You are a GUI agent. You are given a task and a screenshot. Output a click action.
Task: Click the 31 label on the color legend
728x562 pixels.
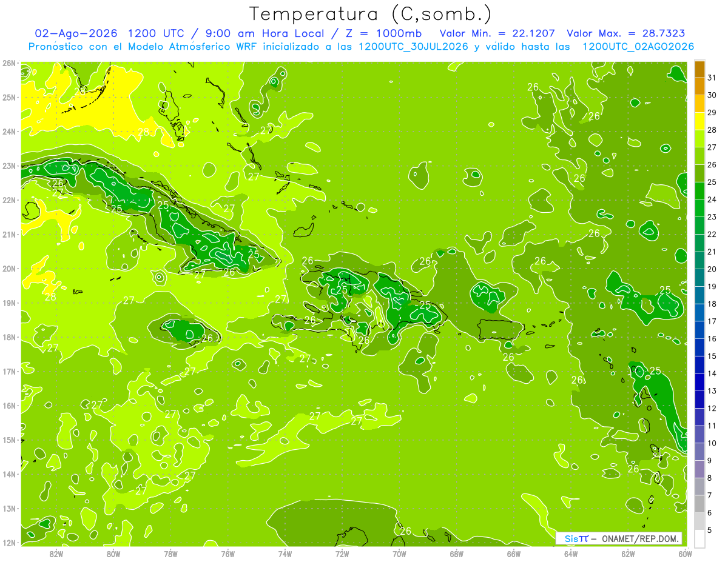[712, 78]
